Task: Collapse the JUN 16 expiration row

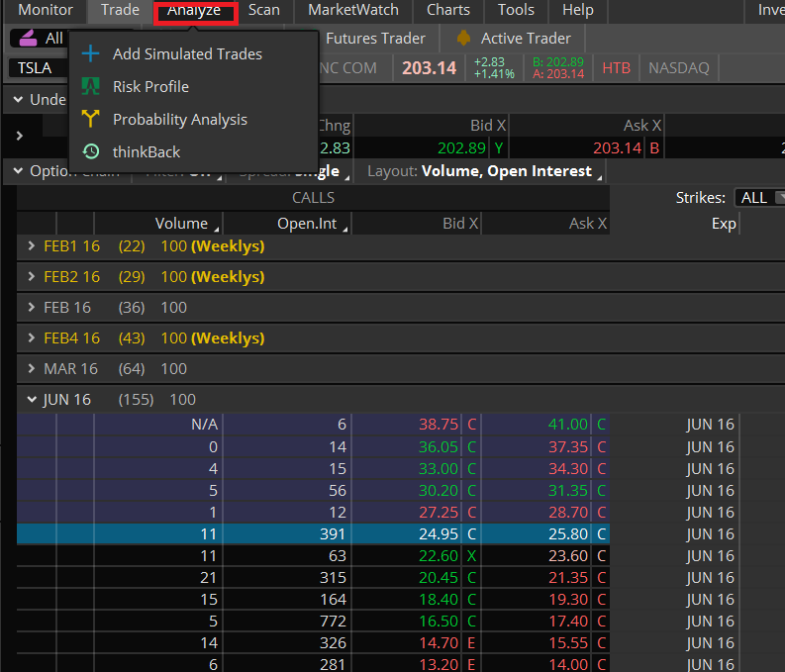Action: pyautogui.click(x=31, y=399)
